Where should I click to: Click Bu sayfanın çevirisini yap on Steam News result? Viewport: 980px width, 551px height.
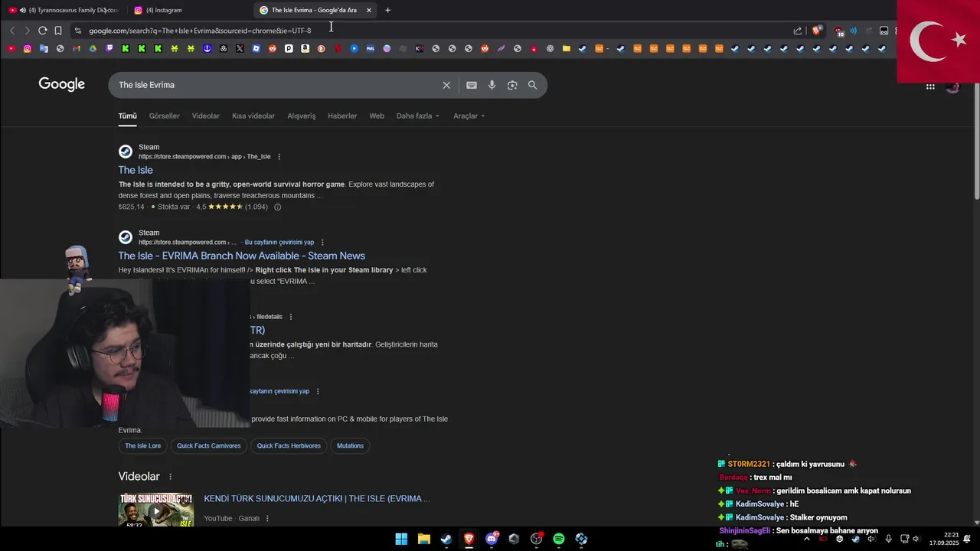(x=279, y=243)
